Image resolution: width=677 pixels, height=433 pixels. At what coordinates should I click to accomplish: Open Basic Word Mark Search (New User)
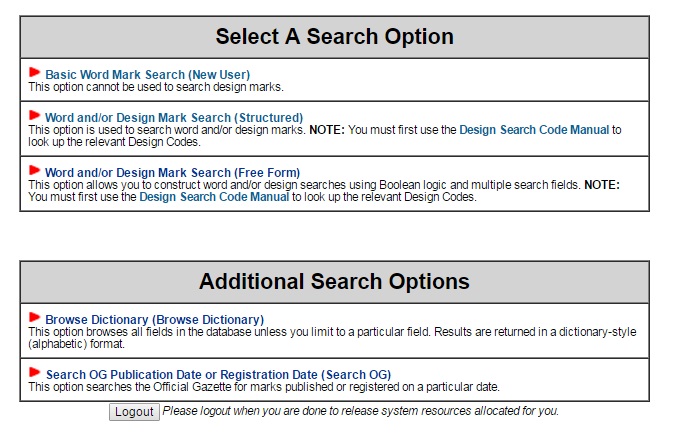(148, 75)
